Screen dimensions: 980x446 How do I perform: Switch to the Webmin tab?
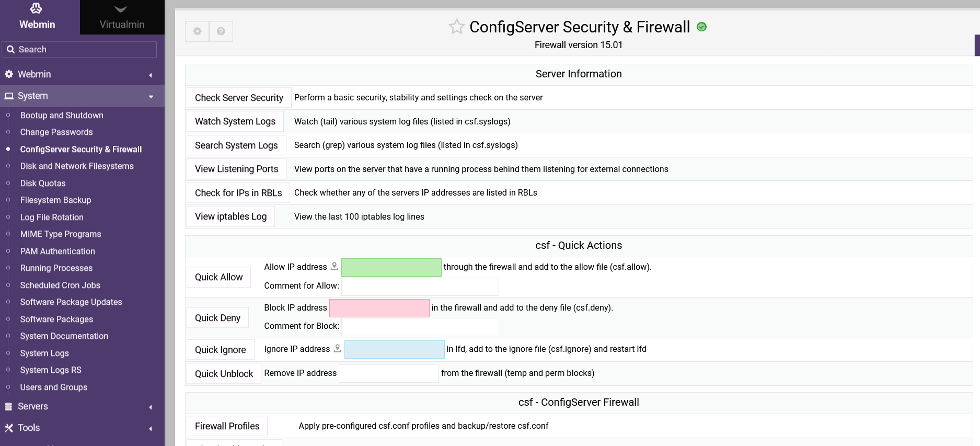(x=37, y=17)
